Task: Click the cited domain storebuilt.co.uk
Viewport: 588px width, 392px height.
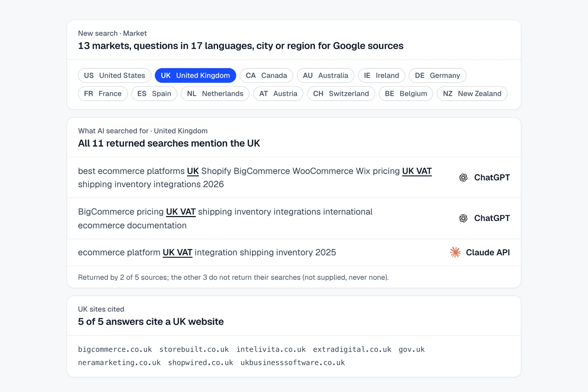Action: 194,349
